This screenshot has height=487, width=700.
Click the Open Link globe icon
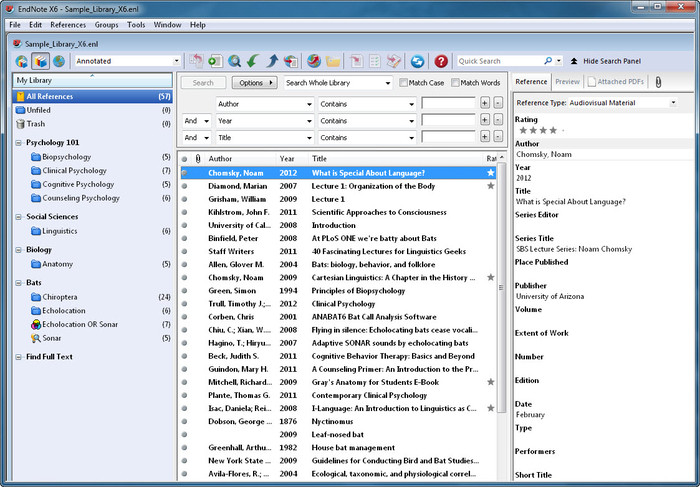314,61
